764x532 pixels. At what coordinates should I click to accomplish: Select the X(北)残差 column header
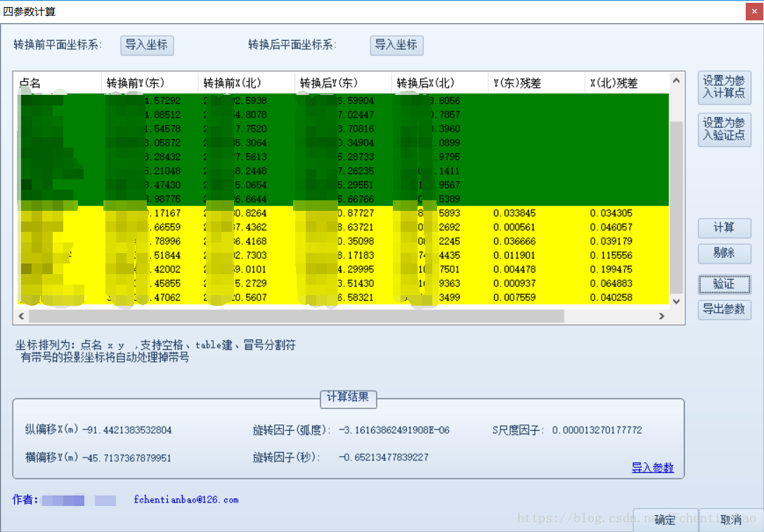(x=627, y=83)
